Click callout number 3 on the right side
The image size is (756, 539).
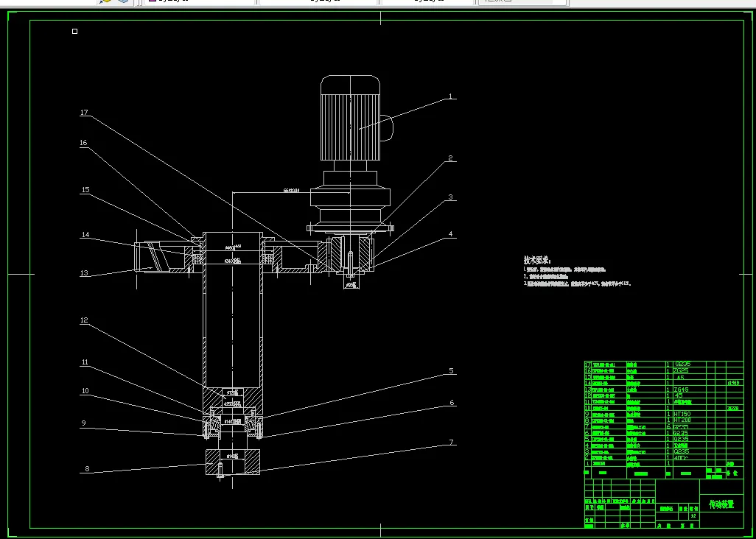(450, 197)
